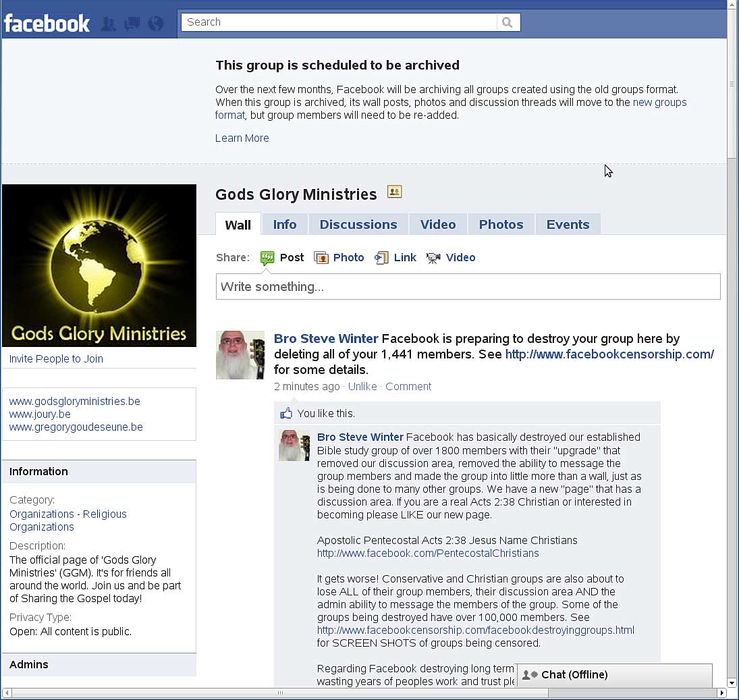Click 'You like this.' text
Image resolution: width=739 pixels, height=700 pixels.
coord(326,413)
